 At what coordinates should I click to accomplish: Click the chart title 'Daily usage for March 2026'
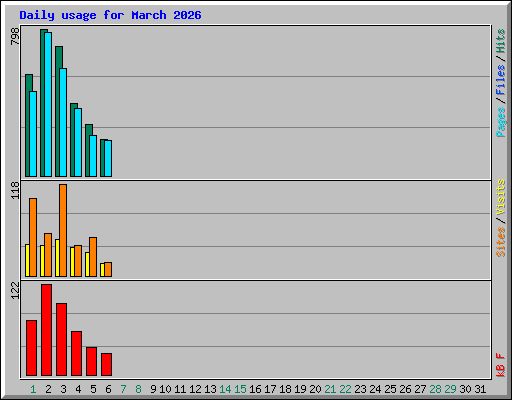click(110, 15)
